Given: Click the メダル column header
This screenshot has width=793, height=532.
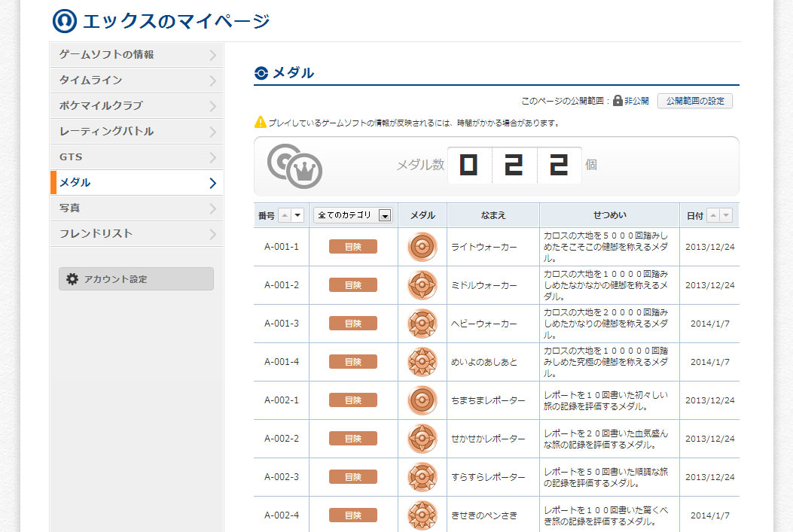Looking at the screenshot, I should pyautogui.click(x=422, y=215).
